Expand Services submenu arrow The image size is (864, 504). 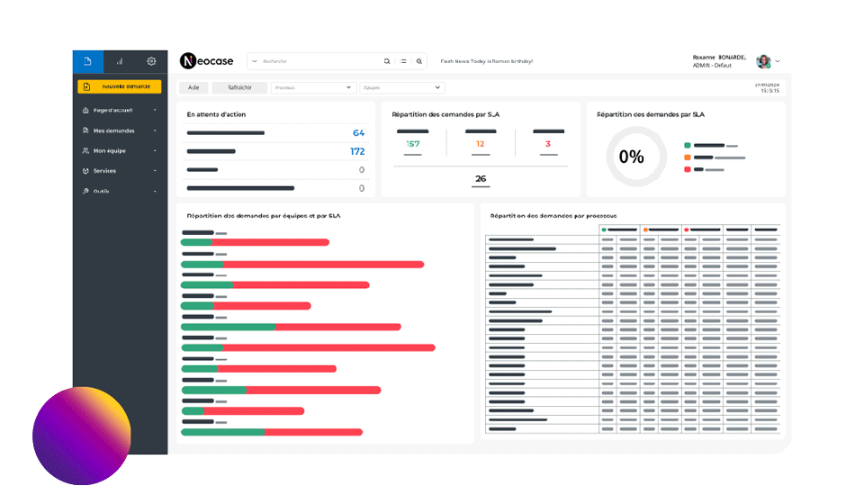coord(155,171)
